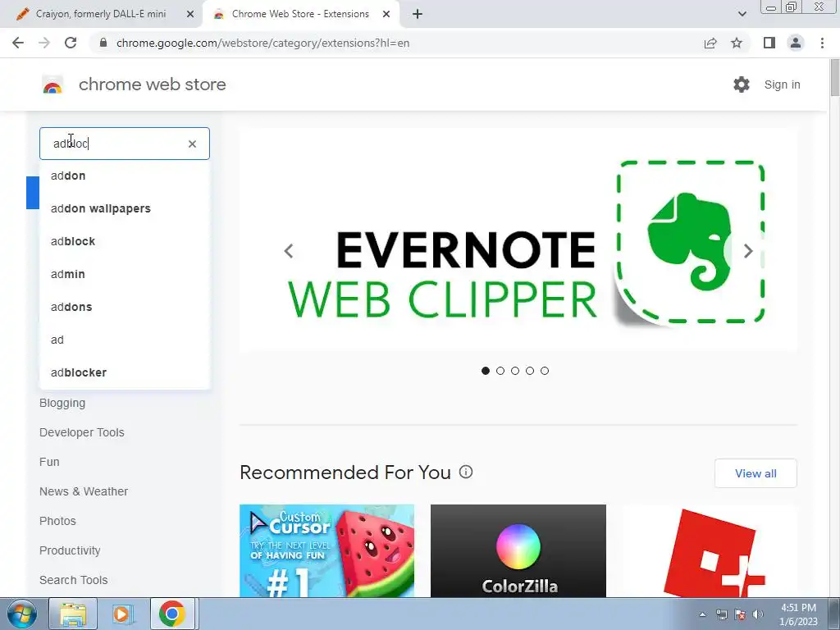The height and width of the screenshot is (630, 840).
Task: Click the page vertical scrollbar thumb
Action: point(834,78)
